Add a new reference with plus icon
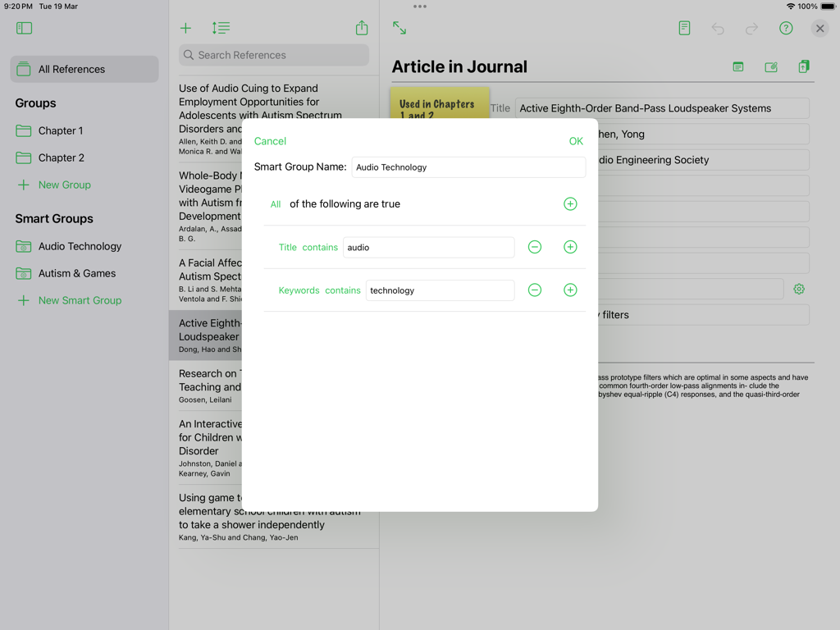The height and width of the screenshot is (630, 840). click(185, 27)
